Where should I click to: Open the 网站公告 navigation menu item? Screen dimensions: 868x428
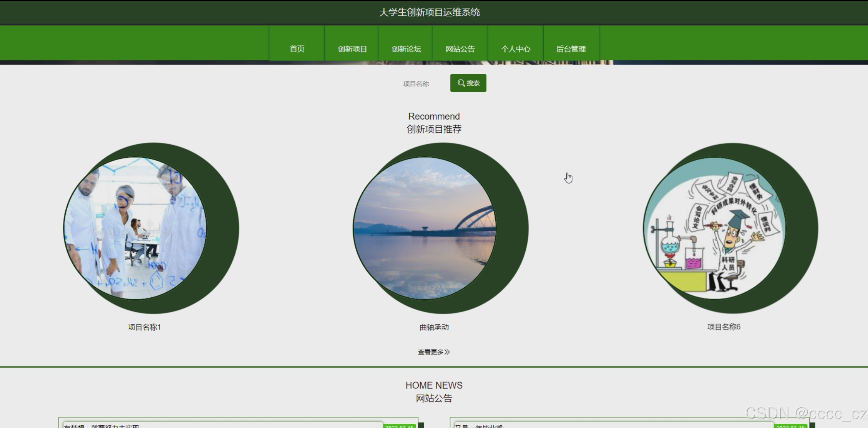pos(460,48)
